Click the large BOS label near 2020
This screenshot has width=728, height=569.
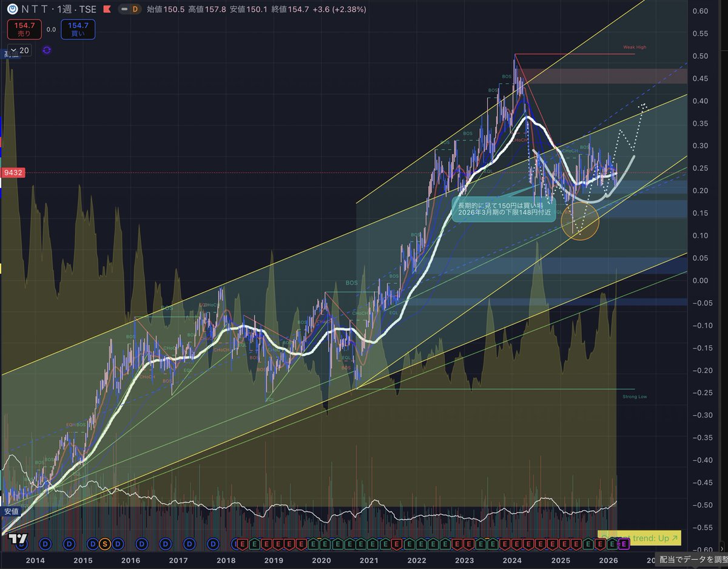352,283
